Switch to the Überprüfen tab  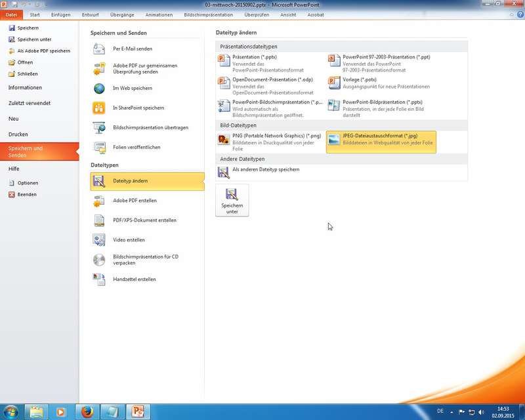[257, 14]
